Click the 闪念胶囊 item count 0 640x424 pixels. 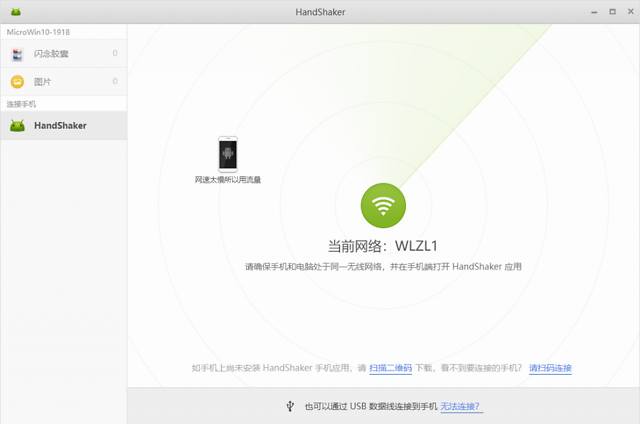click(x=115, y=53)
